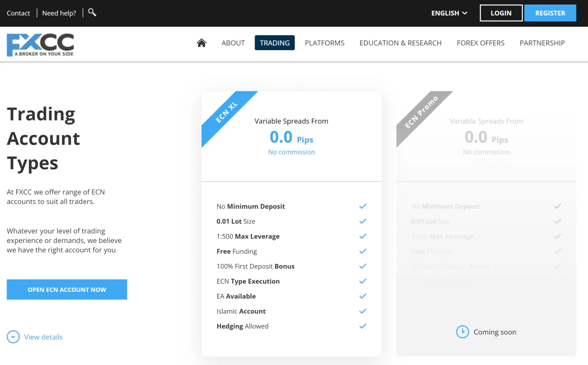
Task: Click the Trading Account Types heading
Action: coord(44,139)
